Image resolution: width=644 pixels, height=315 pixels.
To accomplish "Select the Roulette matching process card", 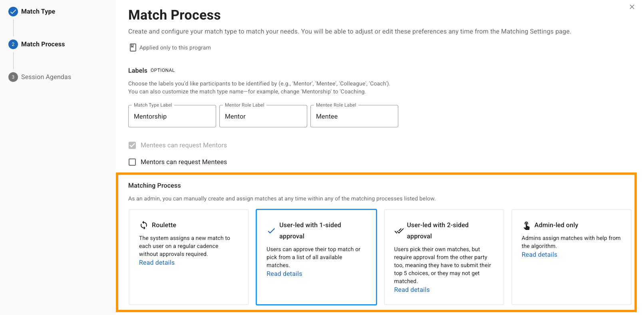I will [189, 279].
